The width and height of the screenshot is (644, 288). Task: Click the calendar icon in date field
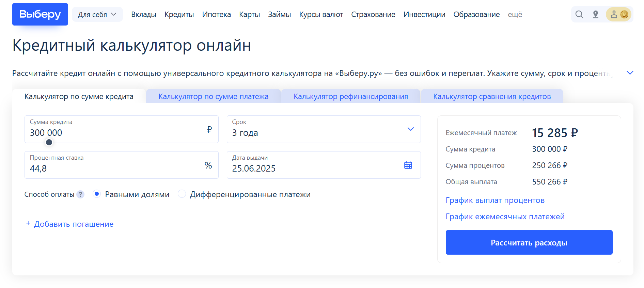[x=408, y=165]
